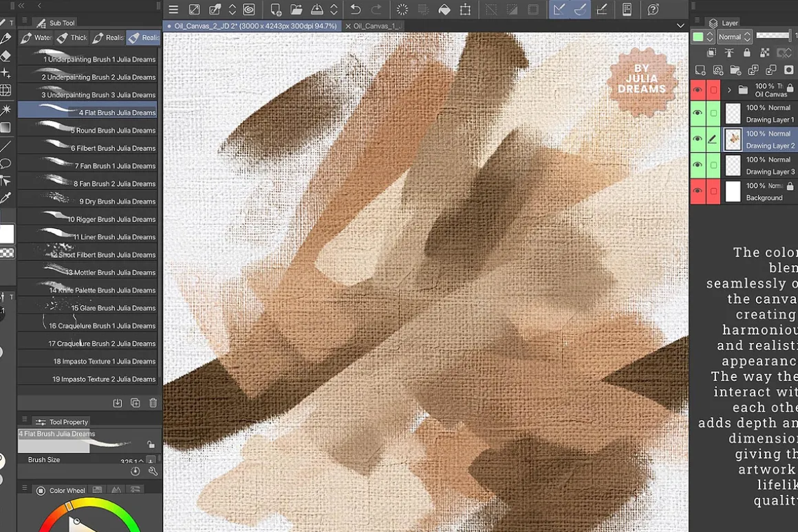Toggle Snap to Ruler icon

click(559, 10)
